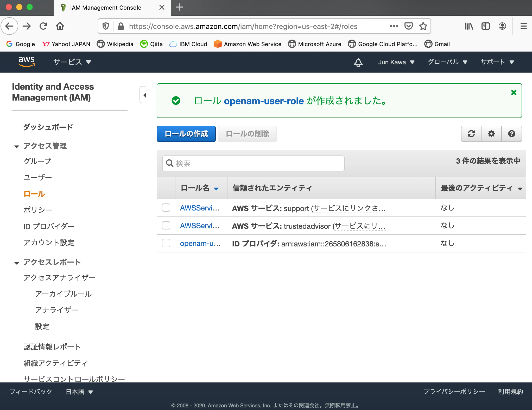Open the Amazon Web Service bookmark

(248, 44)
